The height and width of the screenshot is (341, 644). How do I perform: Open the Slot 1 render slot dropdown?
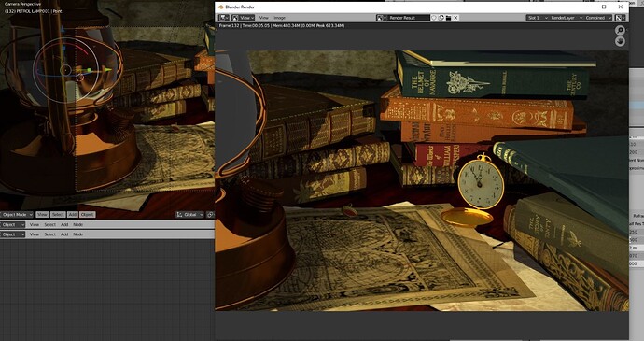[538, 18]
